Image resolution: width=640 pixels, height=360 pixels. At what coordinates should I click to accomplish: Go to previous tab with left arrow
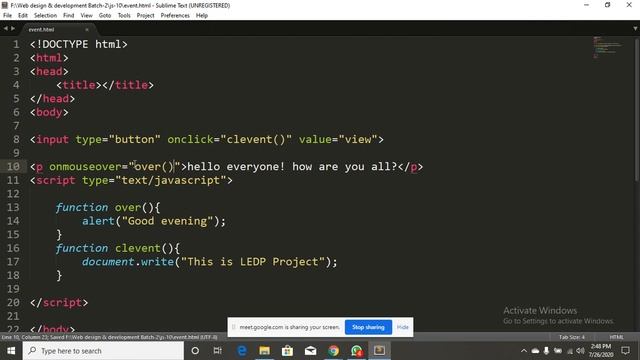[x=5, y=29]
